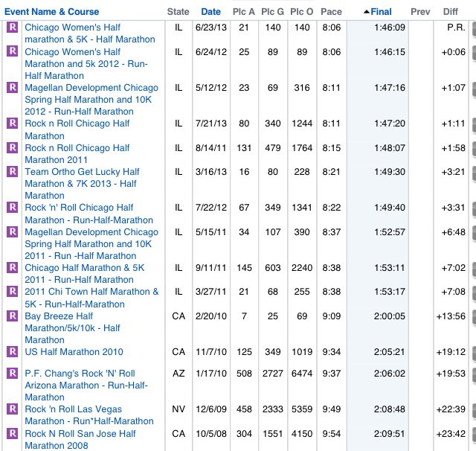Sort by Event Name & Course header

coord(51,12)
